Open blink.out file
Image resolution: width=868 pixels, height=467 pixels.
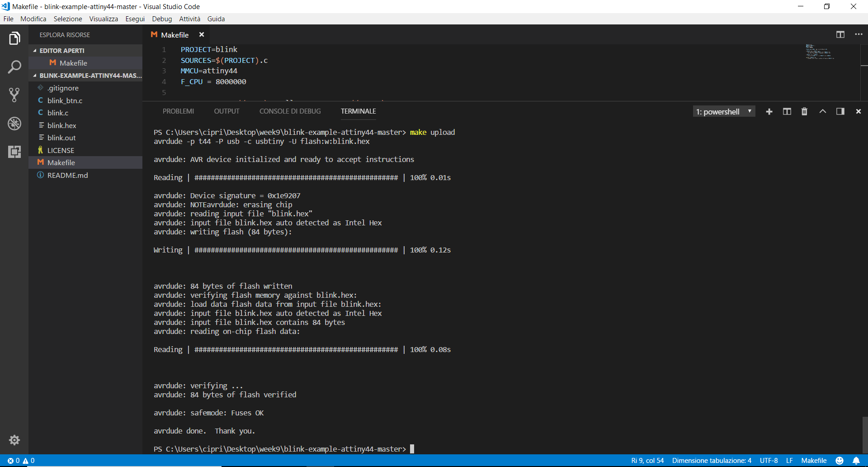point(86,138)
